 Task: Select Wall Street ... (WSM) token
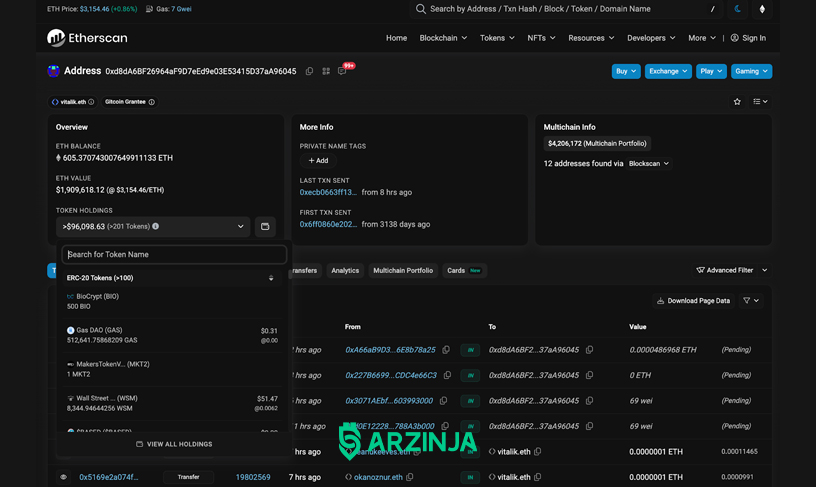[x=172, y=403]
